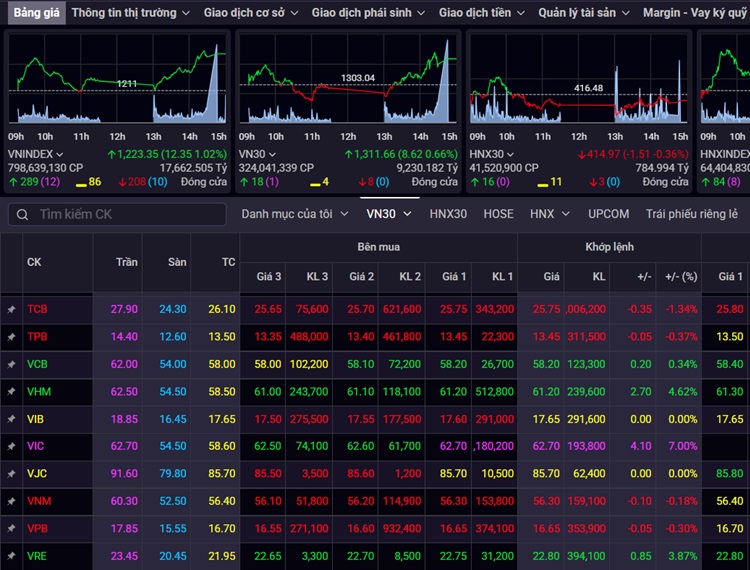
Task: Open the VIC ticker symbol
Action: click(35, 446)
